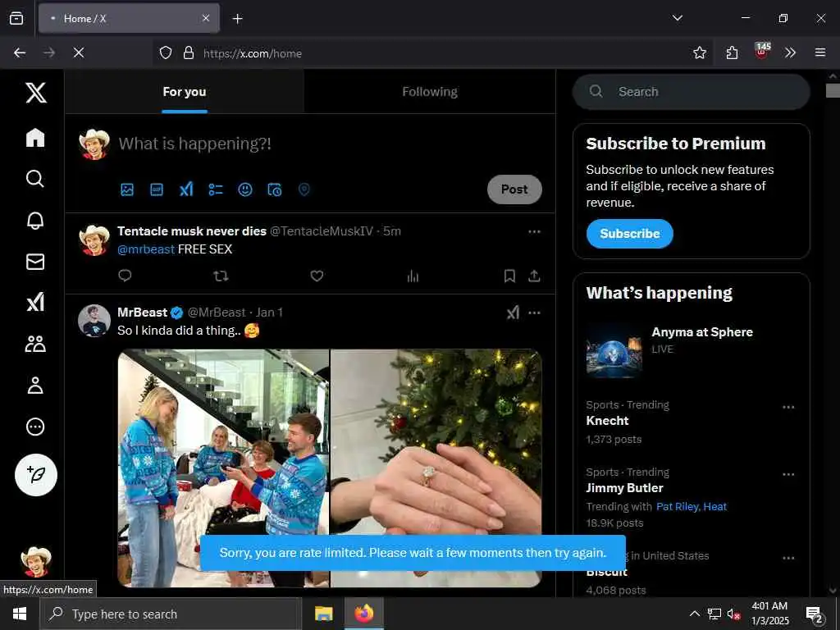This screenshot has height=630, width=840.
Task: Open more options for Knecht trend
Action: [788, 407]
